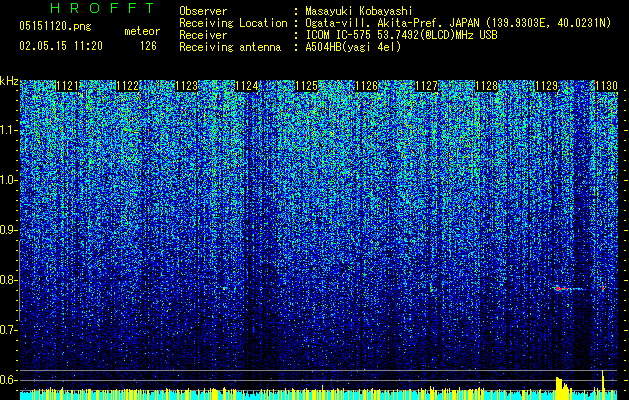Click the 1129 time marker

[546, 86]
